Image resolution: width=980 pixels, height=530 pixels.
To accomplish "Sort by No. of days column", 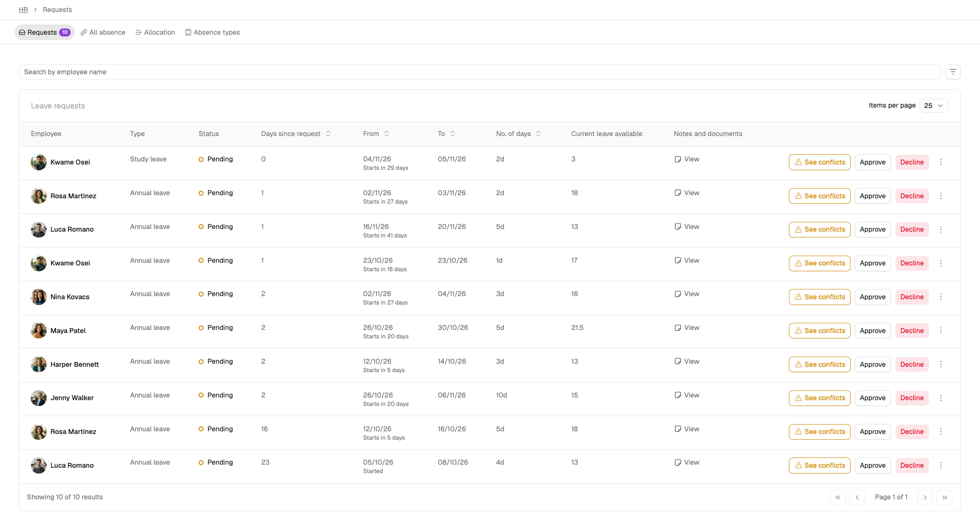I will 518,134.
